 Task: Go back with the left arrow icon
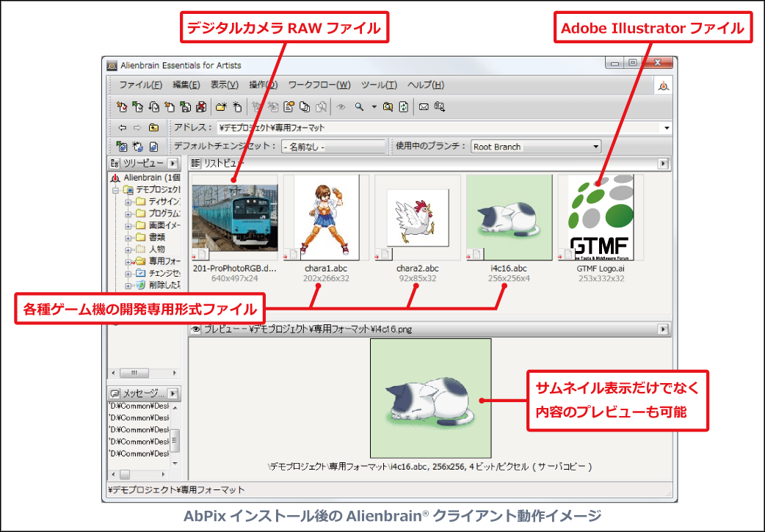[122, 128]
